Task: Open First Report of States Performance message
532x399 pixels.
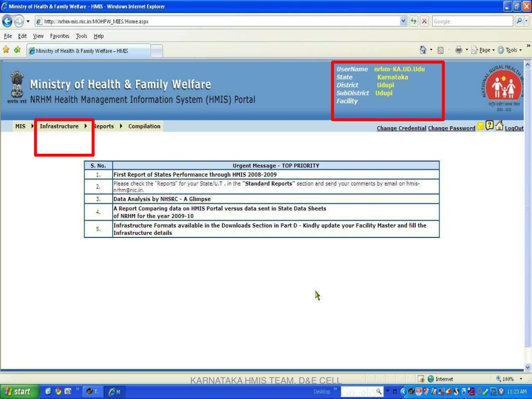Action: pyautogui.click(x=195, y=175)
